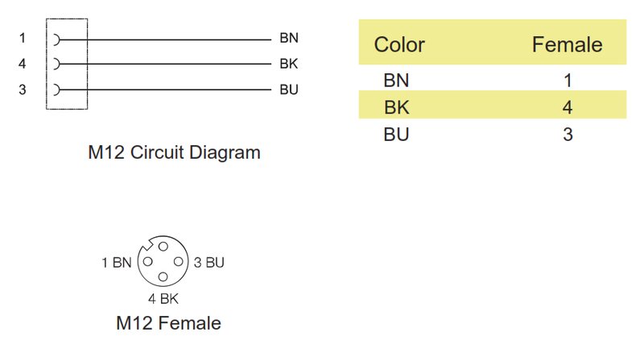Click the top pin hole of the M12 Female connector
The width and height of the screenshot is (644, 353).
point(163,247)
